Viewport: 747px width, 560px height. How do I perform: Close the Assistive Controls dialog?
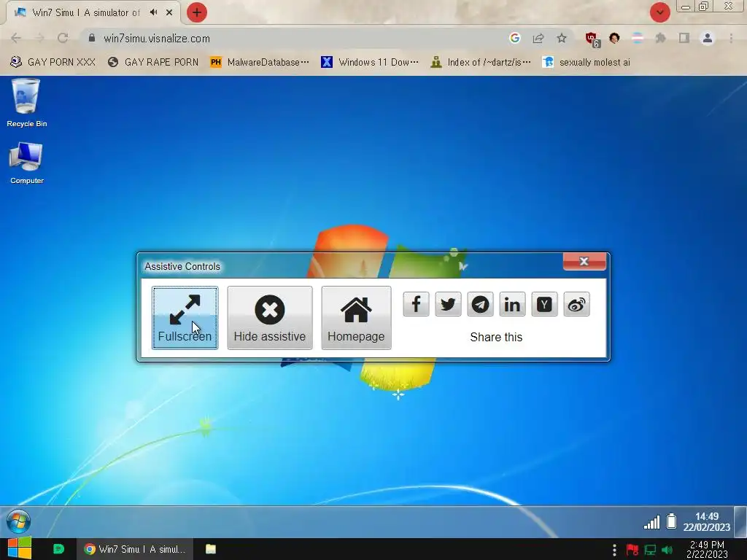click(x=584, y=262)
